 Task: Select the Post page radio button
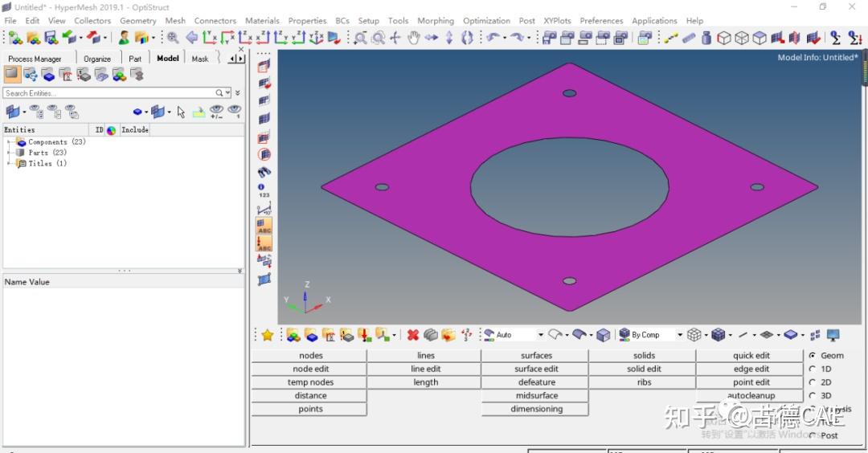point(813,435)
